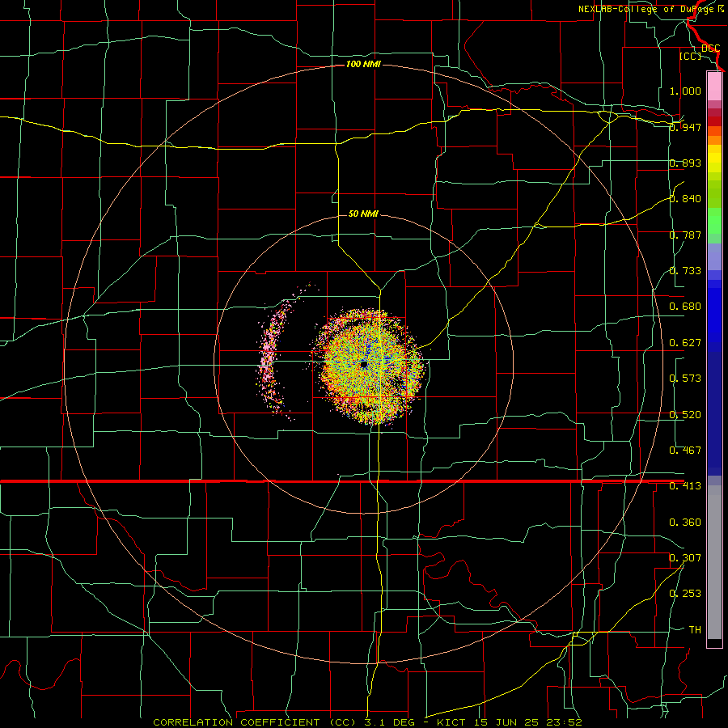This screenshot has height=728, width=728.
Task: Click the black radar site dot at echo center
Action: click(x=364, y=365)
